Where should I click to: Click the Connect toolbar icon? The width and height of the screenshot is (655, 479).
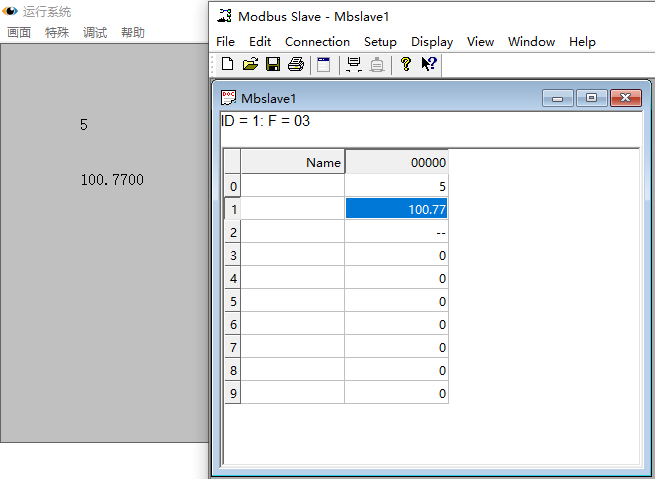point(353,64)
